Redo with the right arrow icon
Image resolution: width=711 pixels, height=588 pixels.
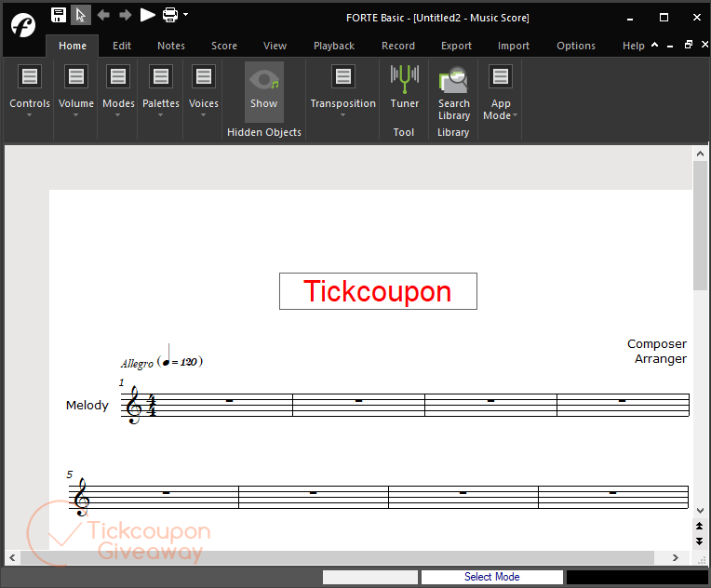125,15
